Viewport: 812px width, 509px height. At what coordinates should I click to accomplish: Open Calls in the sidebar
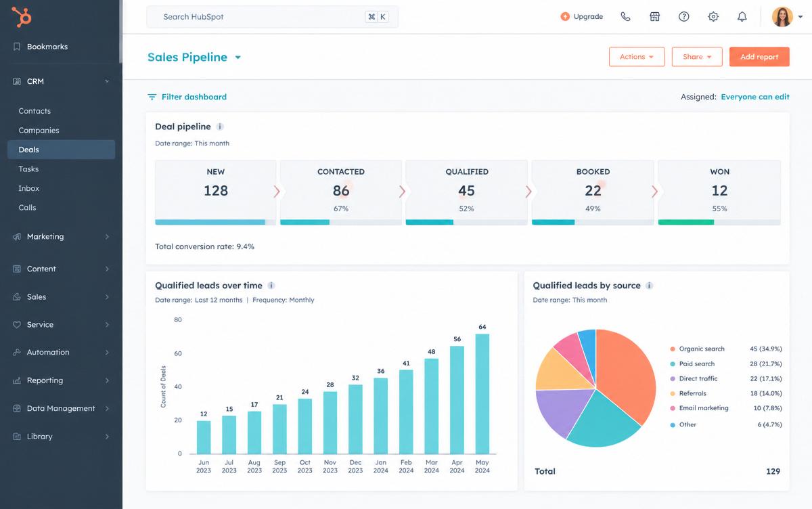click(27, 208)
